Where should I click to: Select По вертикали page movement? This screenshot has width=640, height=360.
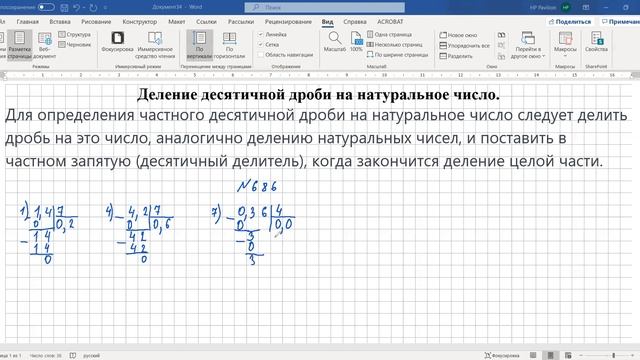click(x=200, y=45)
